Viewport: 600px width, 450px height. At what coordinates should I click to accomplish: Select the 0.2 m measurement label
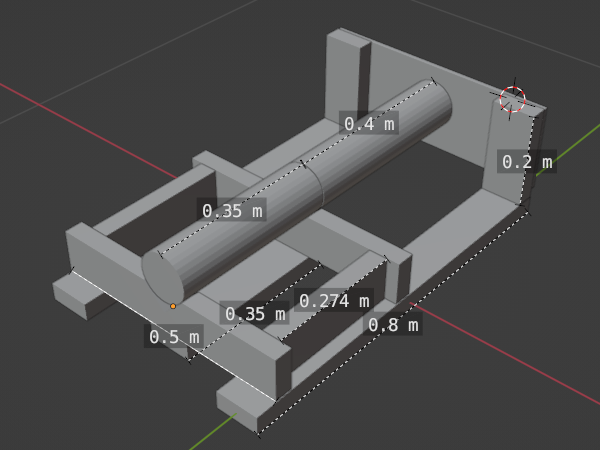click(x=526, y=161)
